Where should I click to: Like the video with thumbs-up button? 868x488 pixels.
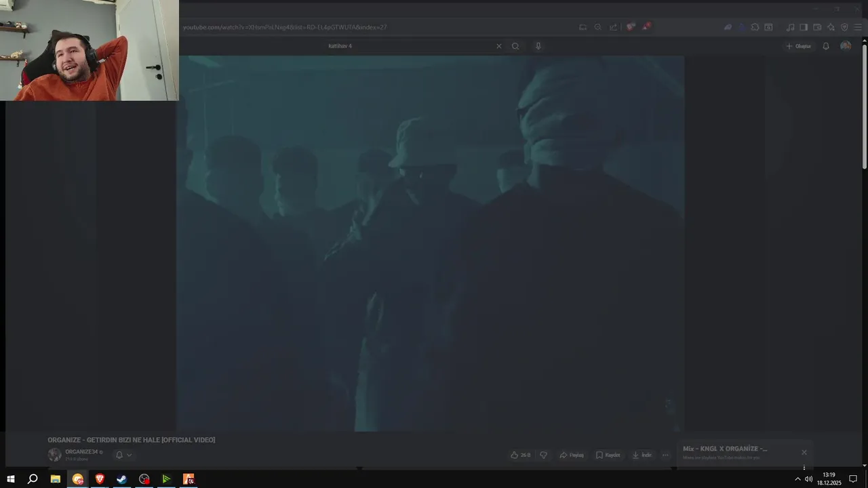coord(521,455)
